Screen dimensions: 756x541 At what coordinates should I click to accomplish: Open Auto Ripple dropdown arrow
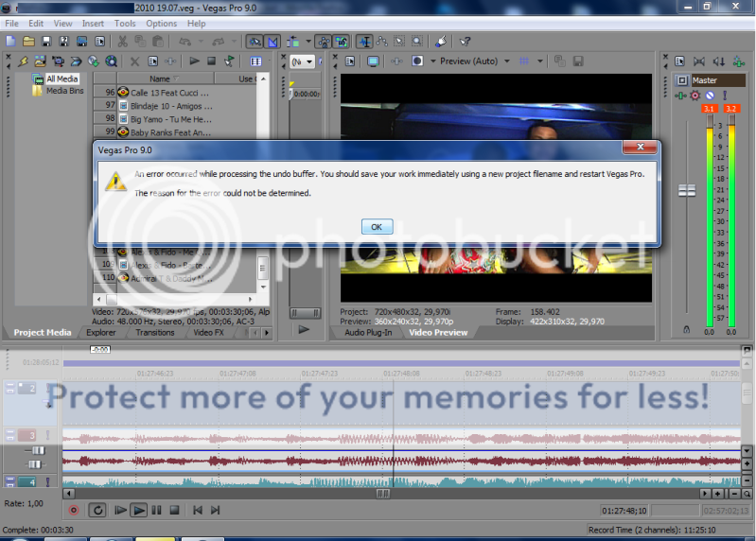point(308,42)
